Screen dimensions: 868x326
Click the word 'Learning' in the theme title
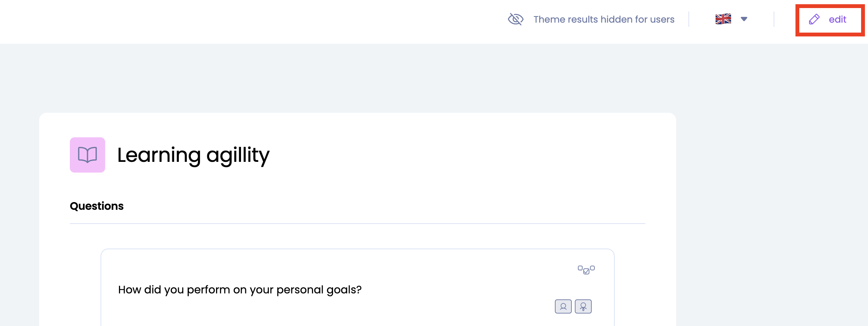pyautogui.click(x=159, y=155)
